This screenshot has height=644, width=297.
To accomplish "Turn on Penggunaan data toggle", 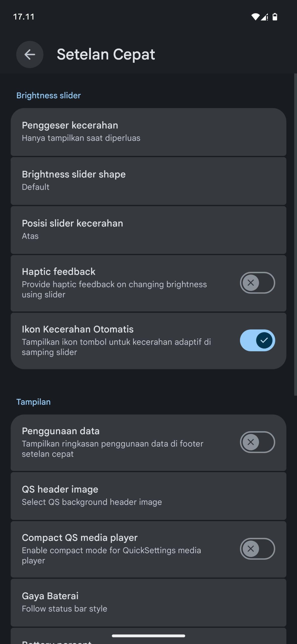I will pos(257,442).
